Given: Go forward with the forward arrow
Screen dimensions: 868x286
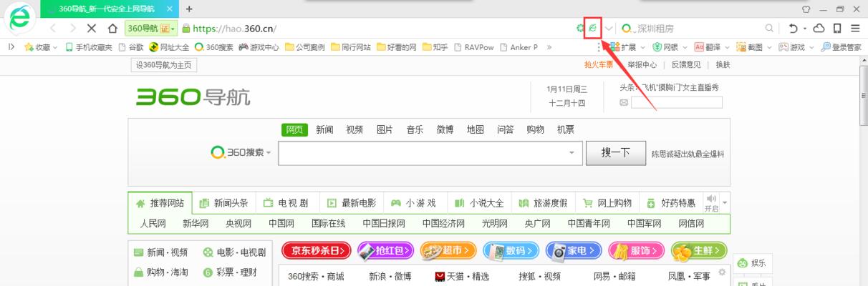Looking at the screenshot, I should pos(72,29).
